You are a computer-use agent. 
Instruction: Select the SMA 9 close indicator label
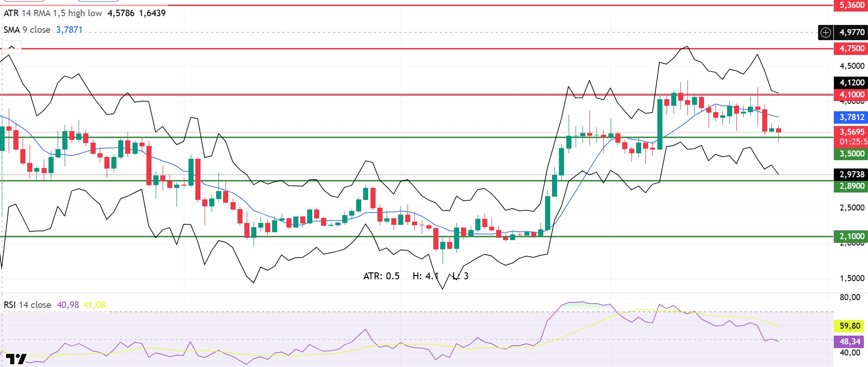27,30
